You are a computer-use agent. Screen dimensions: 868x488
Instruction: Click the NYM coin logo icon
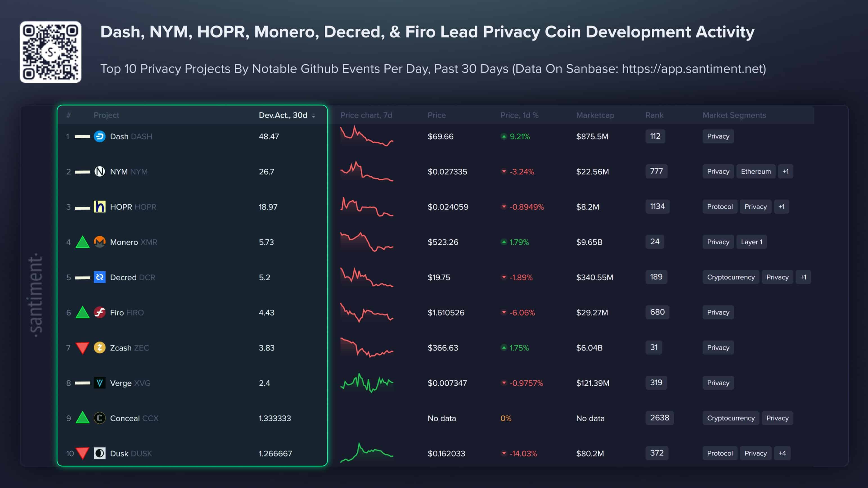click(x=99, y=172)
